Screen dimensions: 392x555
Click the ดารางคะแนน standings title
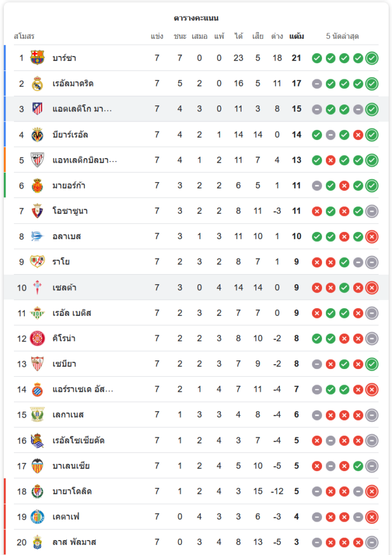coord(196,18)
